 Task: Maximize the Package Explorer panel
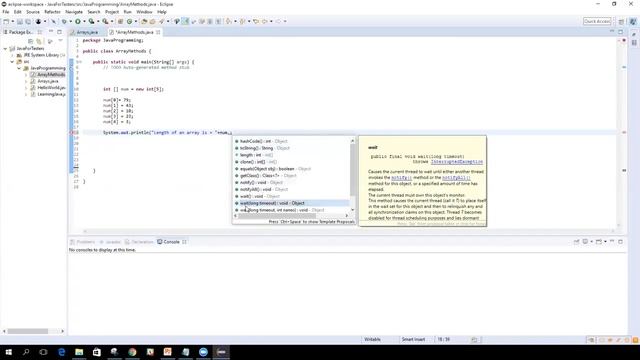tap(60, 31)
